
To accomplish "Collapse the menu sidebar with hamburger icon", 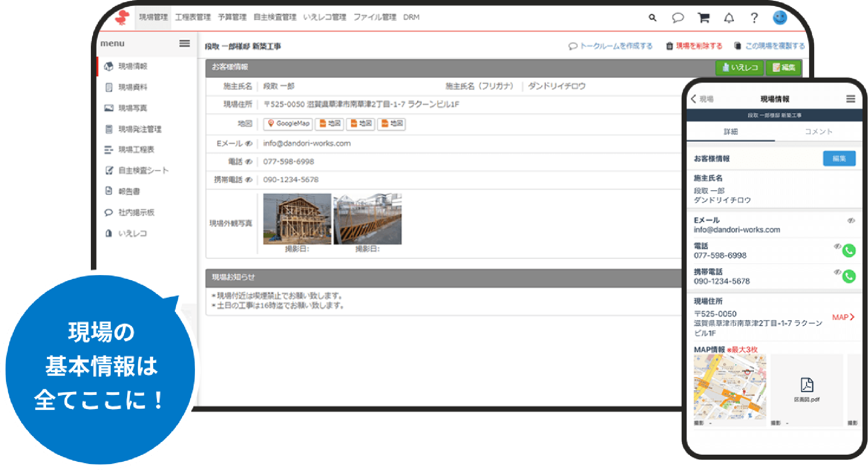I will pos(184,44).
